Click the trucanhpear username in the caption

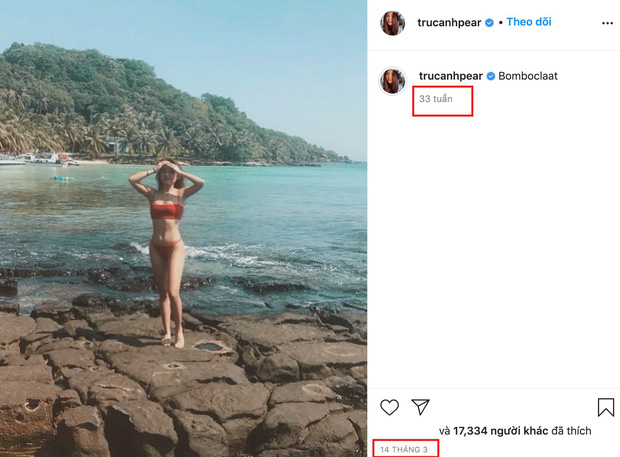pyautogui.click(x=451, y=75)
